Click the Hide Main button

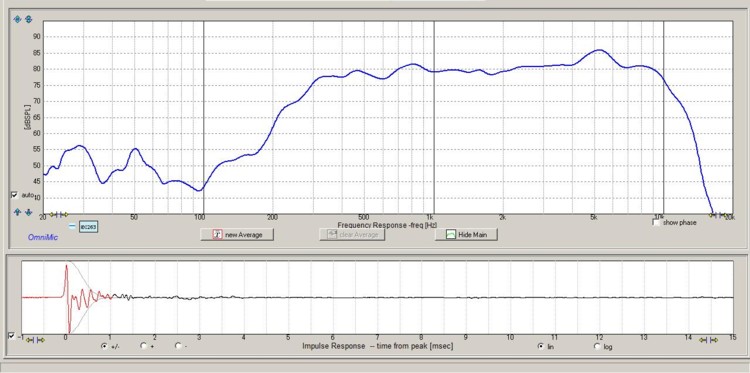coord(466,234)
